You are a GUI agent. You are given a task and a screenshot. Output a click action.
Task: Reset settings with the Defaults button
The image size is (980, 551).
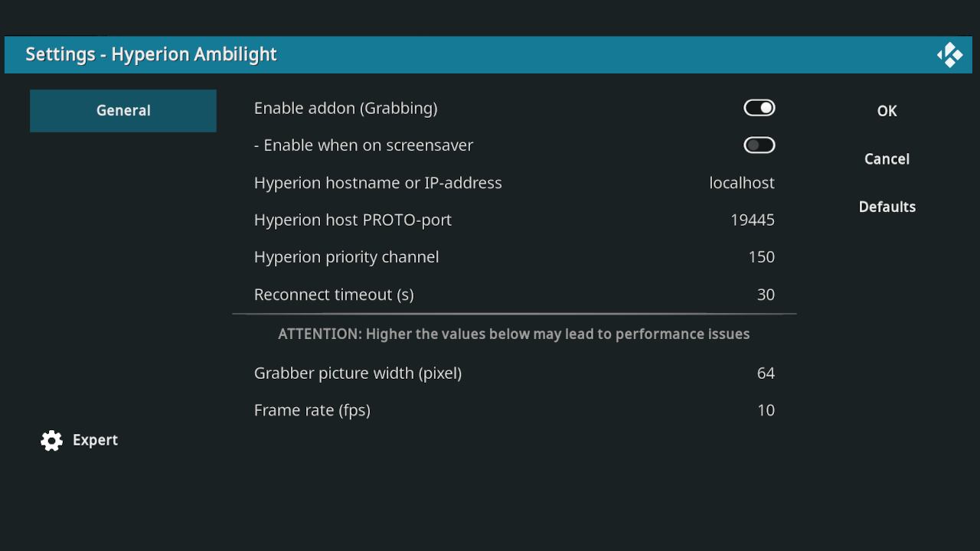[x=887, y=207]
